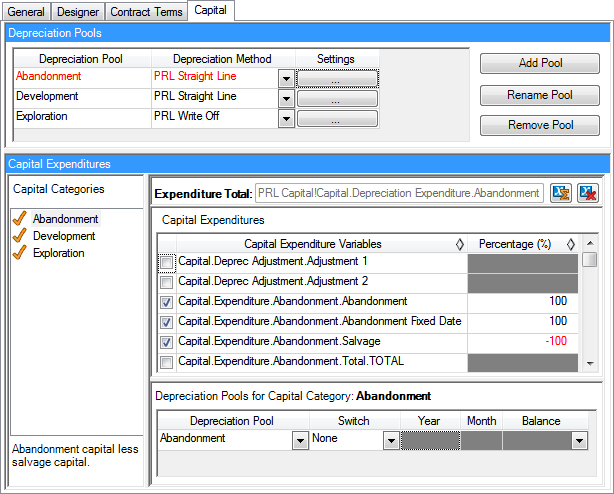
Task: Click the Remove Pool button
Action: coord(540,125)
